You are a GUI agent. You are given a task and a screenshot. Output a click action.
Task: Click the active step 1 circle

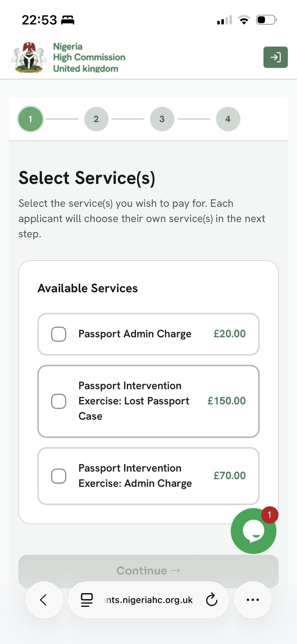click(x=30, y=119)
